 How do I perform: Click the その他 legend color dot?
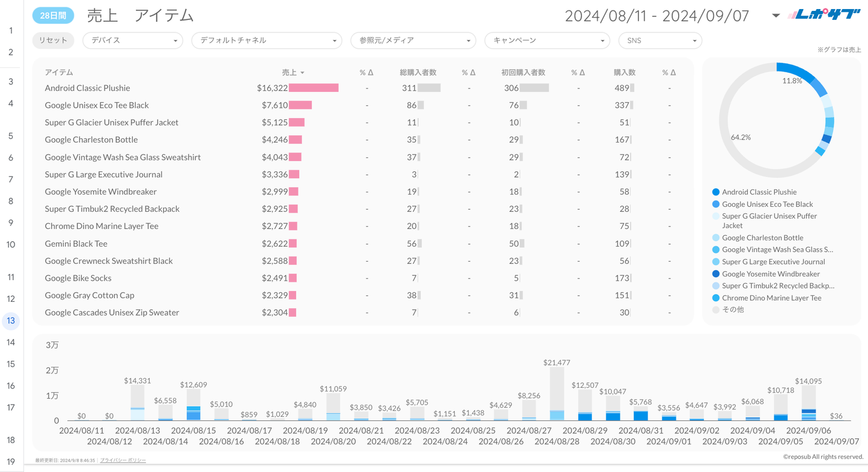point(715,310)
